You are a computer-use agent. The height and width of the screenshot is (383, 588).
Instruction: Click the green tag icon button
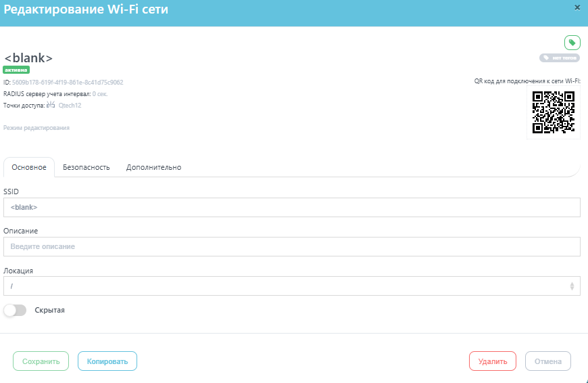tap(572, 43)
